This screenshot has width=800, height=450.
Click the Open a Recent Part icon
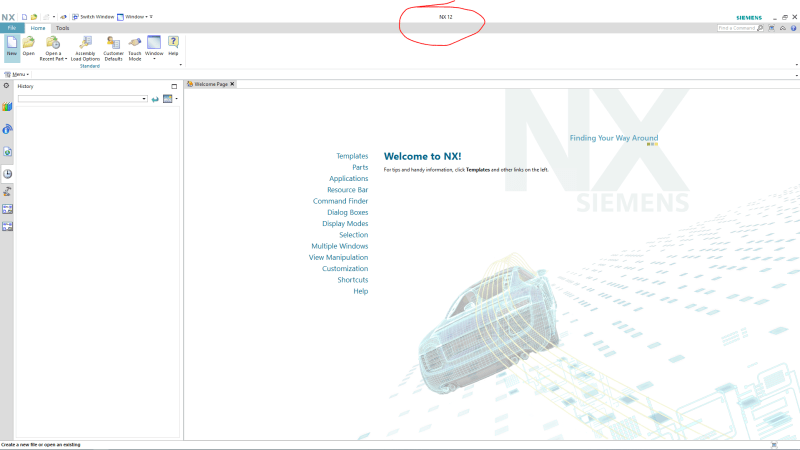click(53, 43)
